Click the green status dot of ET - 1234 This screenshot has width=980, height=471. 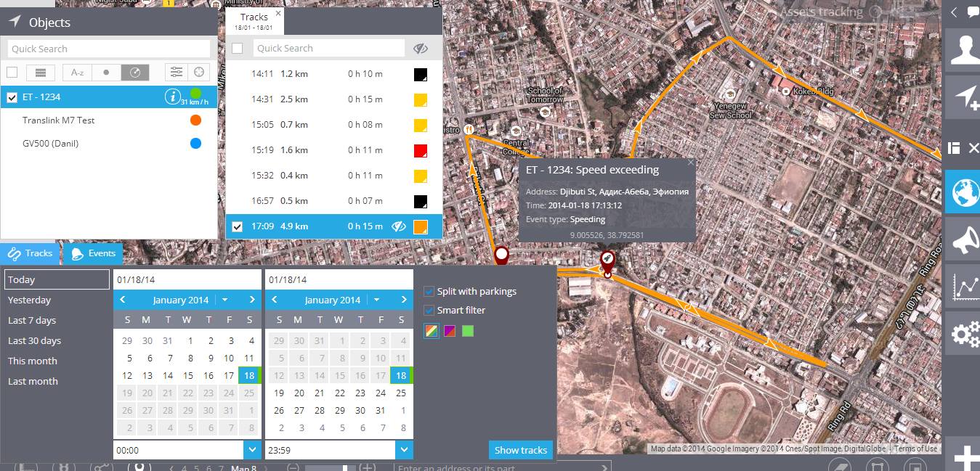(x=195, y=93)
